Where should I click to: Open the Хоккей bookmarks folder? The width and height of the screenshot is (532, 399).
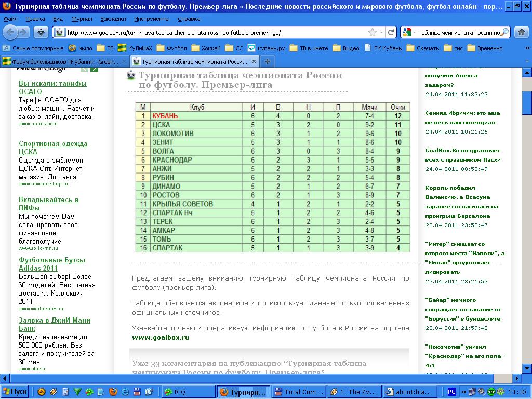(x=206, y=48)
